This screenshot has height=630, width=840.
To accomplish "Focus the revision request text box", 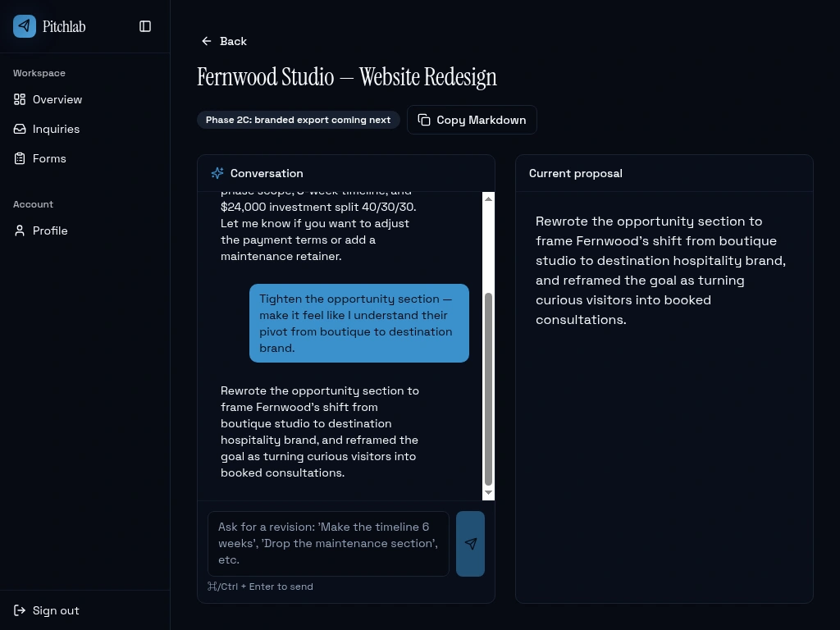I will 328,543.
